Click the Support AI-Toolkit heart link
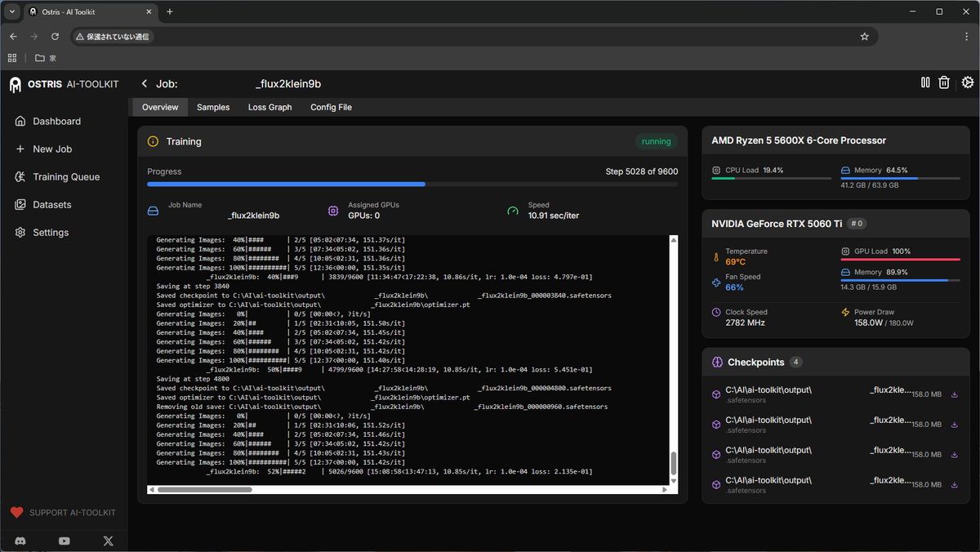 [63, 513]
